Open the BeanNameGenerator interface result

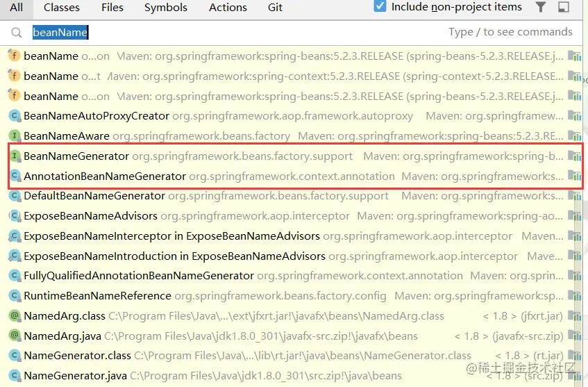[291, 156]
